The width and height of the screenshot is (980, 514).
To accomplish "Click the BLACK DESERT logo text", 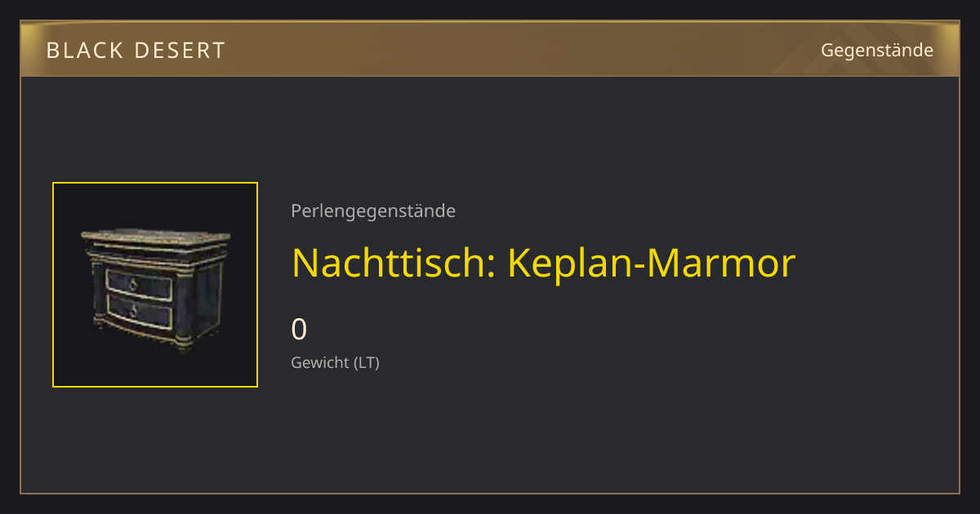I will pyautogui.click(x=136, y=51).
